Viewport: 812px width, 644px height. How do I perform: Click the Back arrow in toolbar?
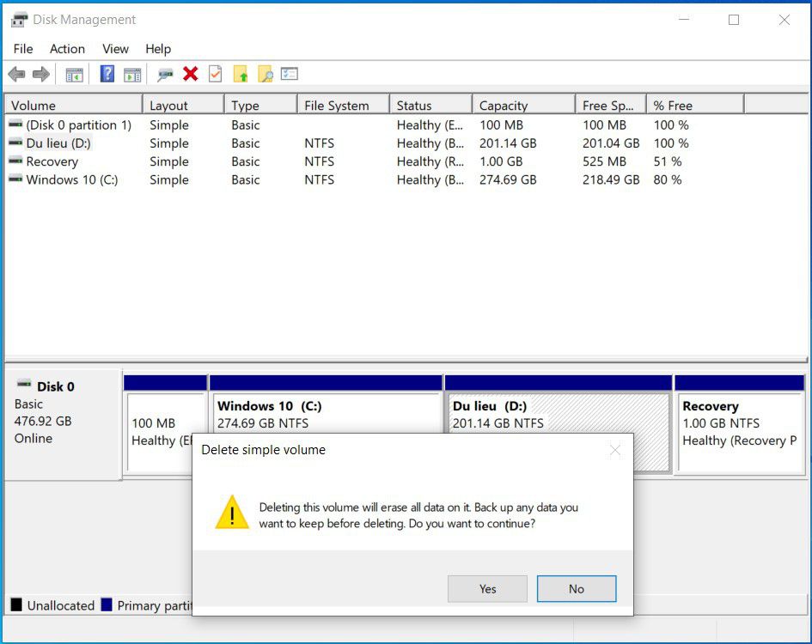point(16,75)
